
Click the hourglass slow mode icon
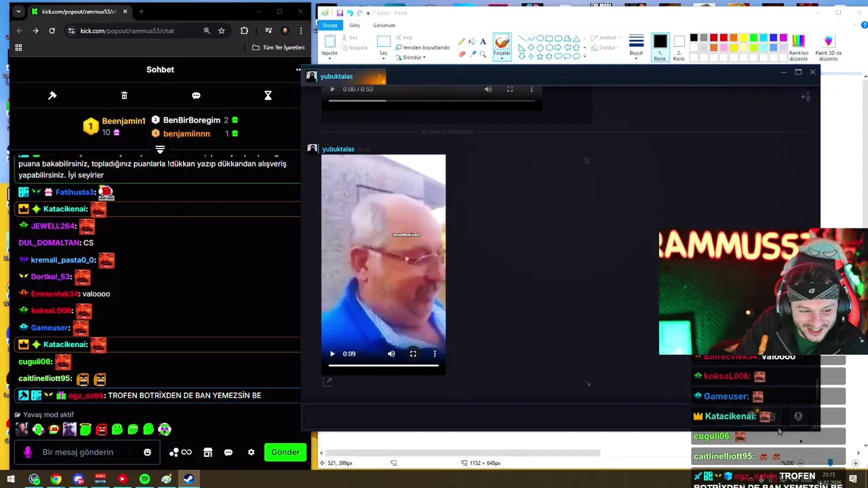pos(268,96)
